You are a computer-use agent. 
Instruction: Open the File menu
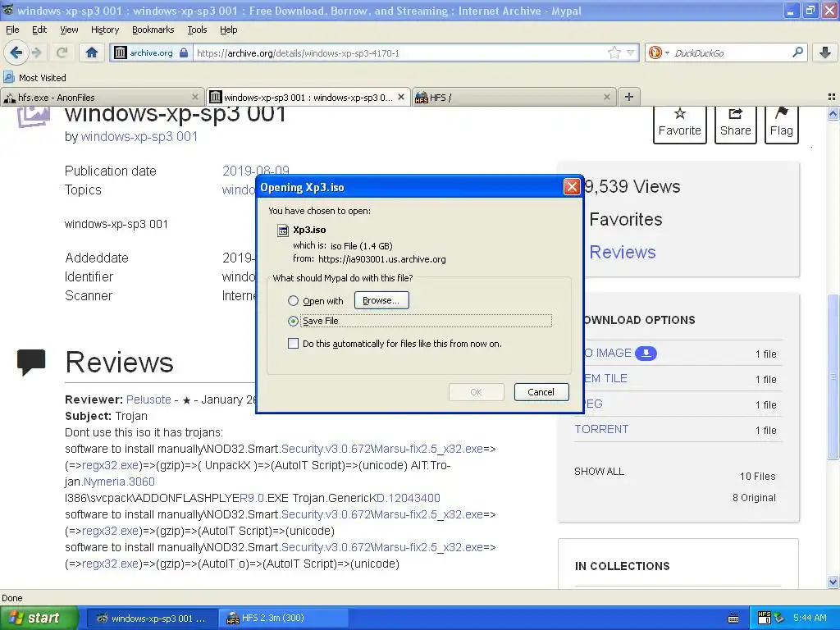(12, 30)
